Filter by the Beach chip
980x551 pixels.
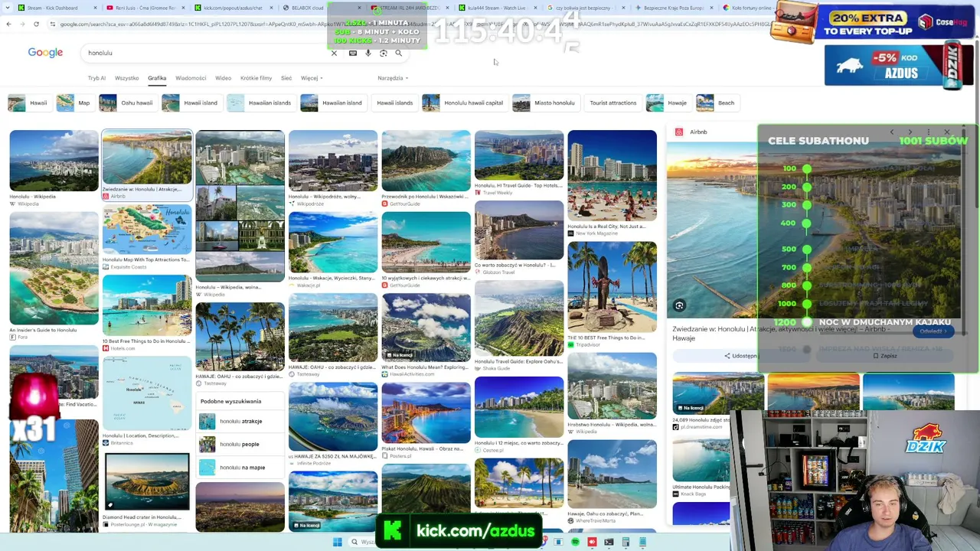pos(717,103)
